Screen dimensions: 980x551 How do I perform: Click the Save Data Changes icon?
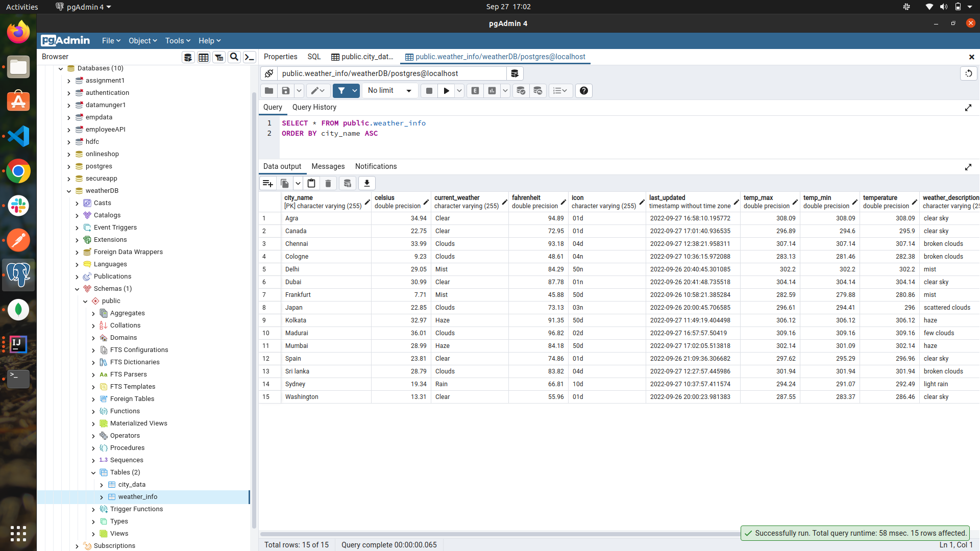pyautogui.click(x=347, y=183)
